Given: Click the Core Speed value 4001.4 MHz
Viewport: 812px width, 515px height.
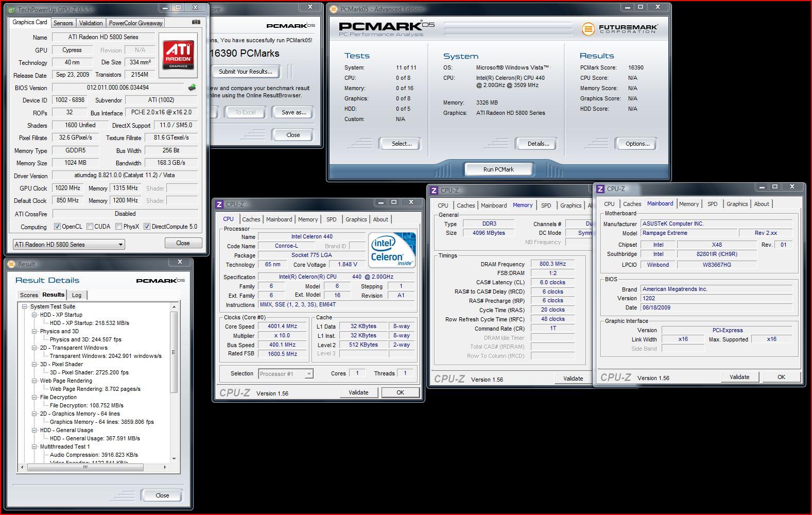Looking at the screenshot, I should point(282,327).
